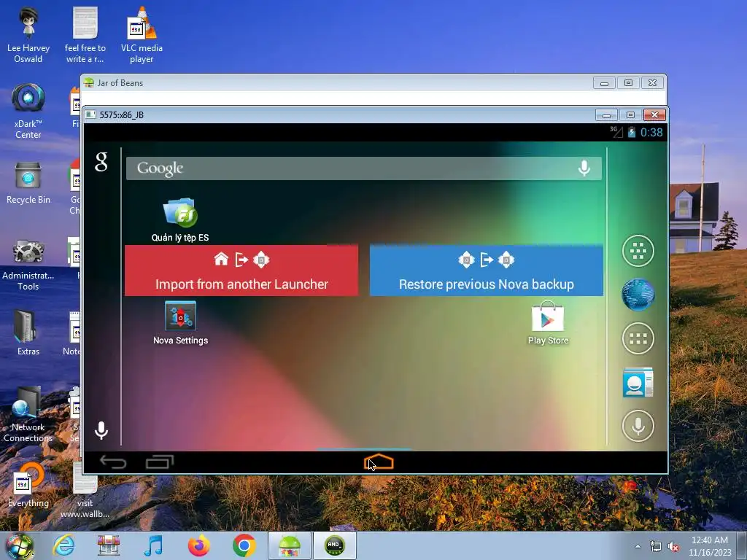This screenshot has height=560, width=747.
Task: Click the 0:38 clock in Android status bar
Action: [651, 133]
